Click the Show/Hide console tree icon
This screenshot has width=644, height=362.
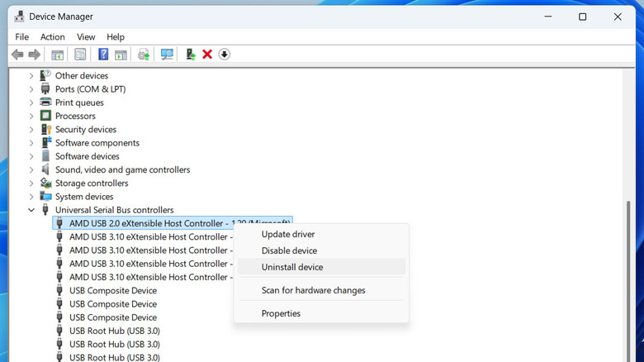(x=58, y=55)
